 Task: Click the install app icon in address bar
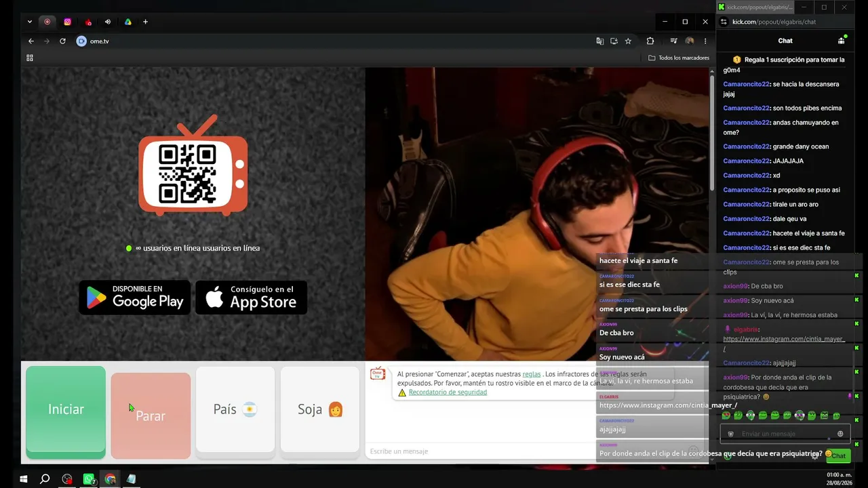click(x=614, y=41)
